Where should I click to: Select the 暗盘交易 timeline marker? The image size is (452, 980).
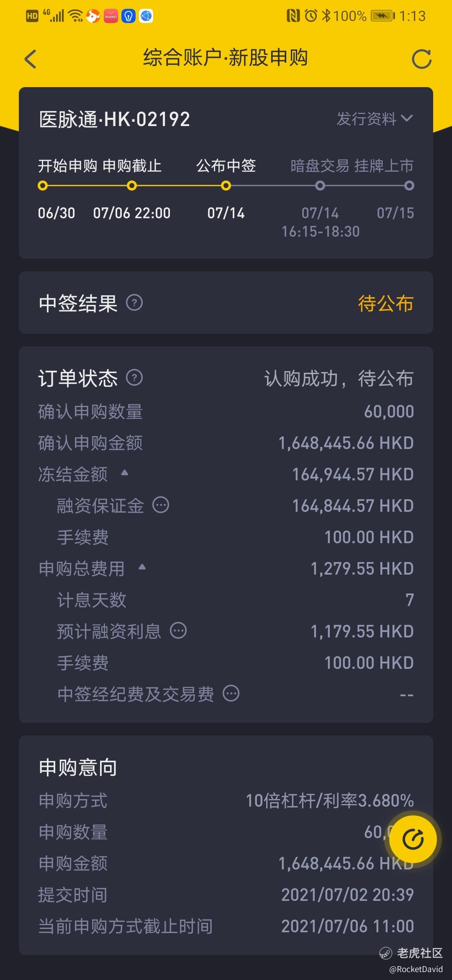click(x=320, y=186)
